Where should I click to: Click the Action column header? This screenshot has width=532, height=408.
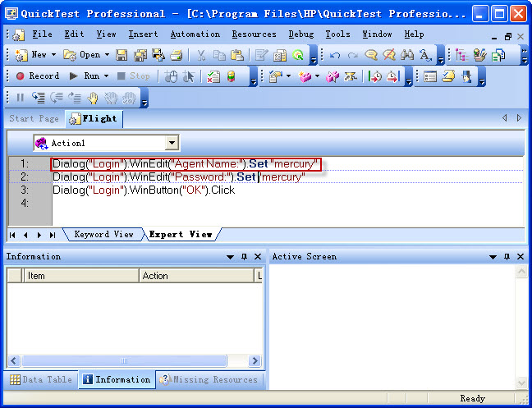point(196,276)
